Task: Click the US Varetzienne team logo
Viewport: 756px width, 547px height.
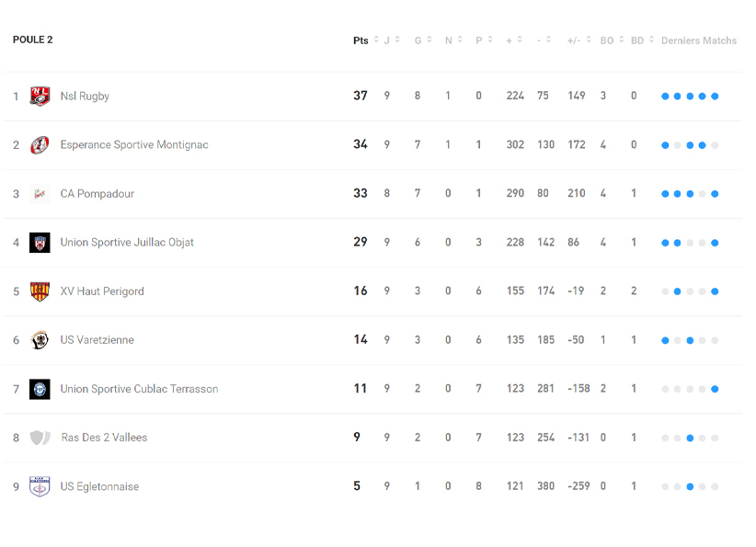Action: tap(40, 340)
